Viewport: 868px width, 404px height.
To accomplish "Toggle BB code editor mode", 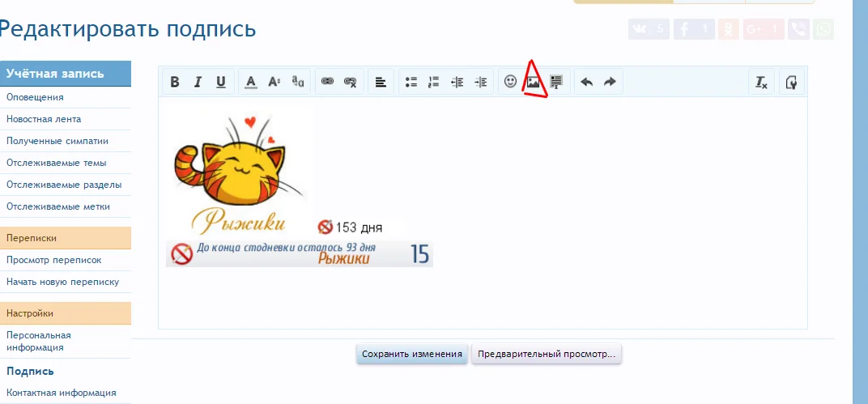I will click(792, 82).
